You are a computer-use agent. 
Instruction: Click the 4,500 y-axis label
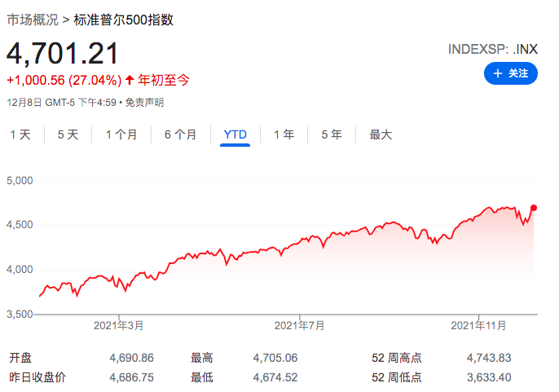[x=20, y=225]
